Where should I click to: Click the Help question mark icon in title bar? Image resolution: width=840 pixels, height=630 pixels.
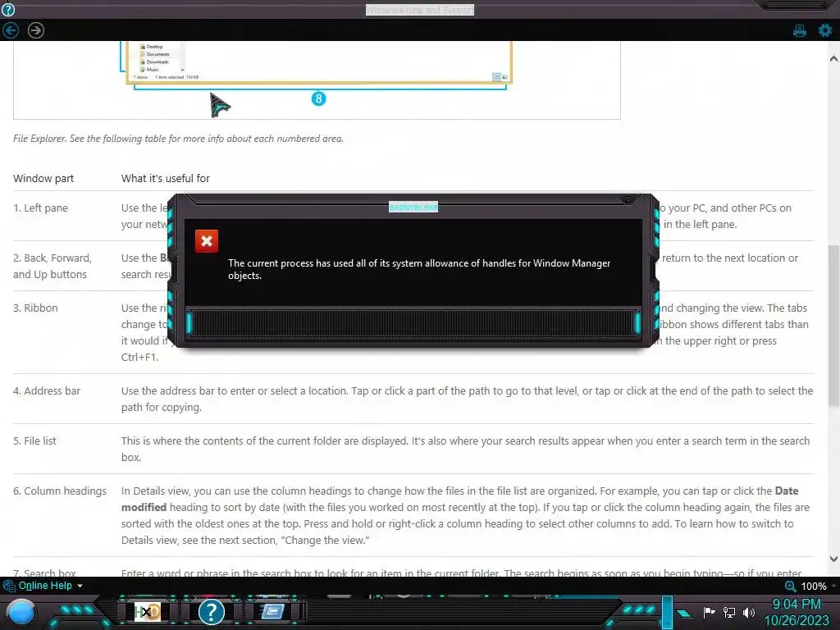[x=8, y=9]
